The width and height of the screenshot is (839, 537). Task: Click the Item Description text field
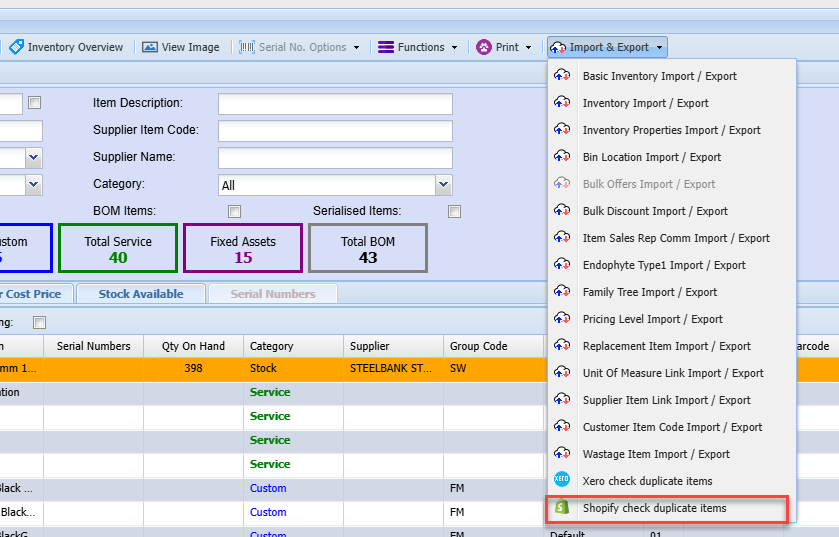pyautogui.click(x=335, y=104)
